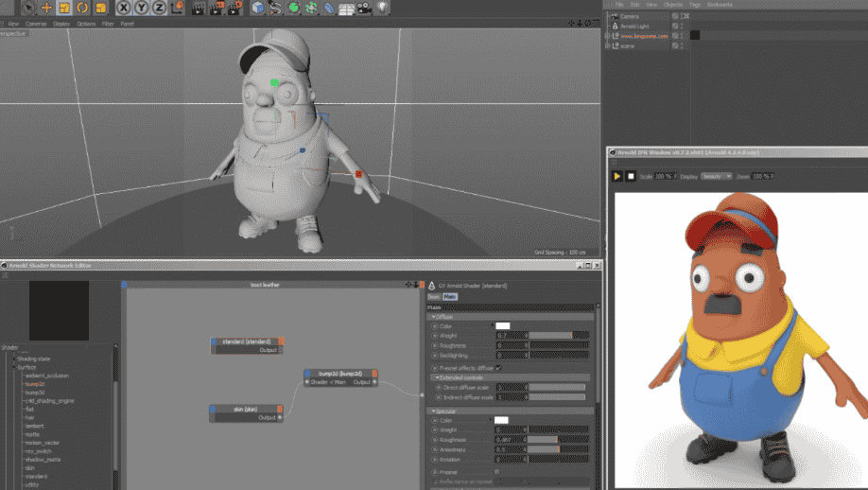Select the Camera object row
Viewport: 868px width, 490px height.
click(x=630, y=17)
